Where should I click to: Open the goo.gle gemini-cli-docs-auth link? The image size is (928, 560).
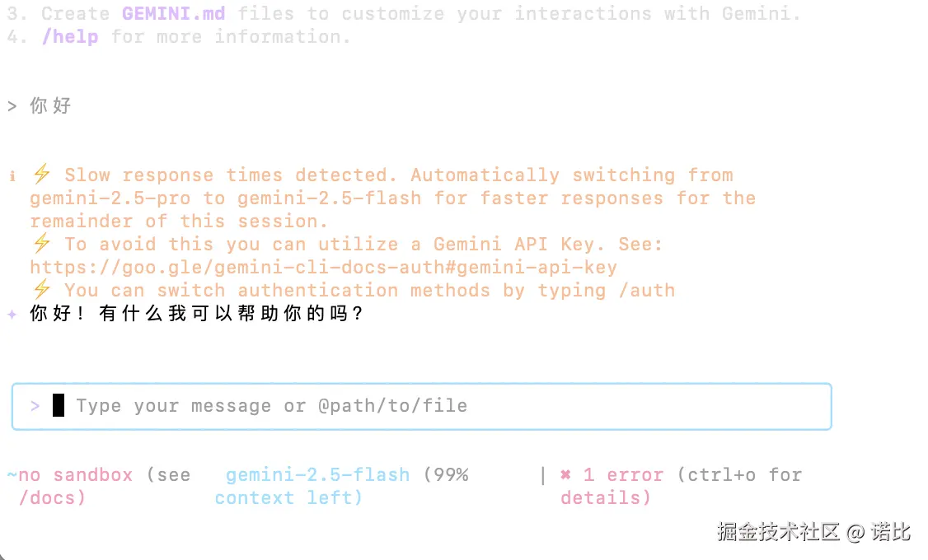tap(323, 268)
